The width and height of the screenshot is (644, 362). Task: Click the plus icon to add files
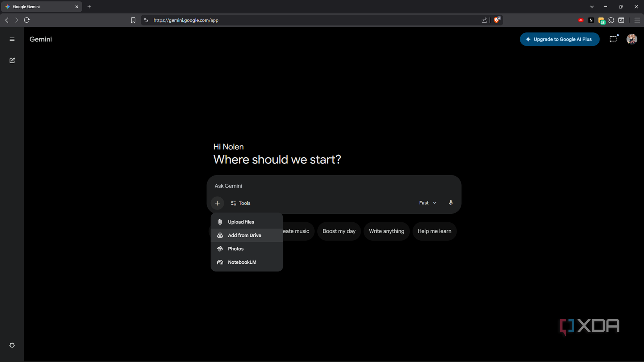tap(217, 203)
